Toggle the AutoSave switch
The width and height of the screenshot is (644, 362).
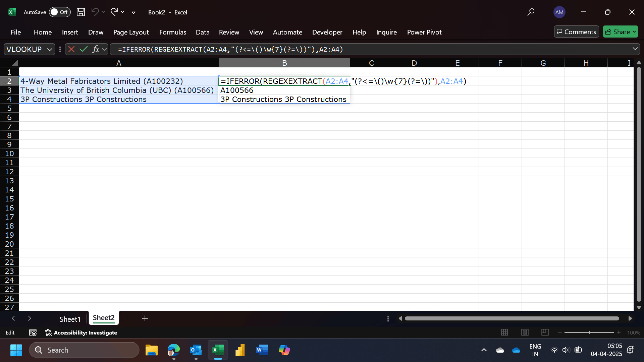(60, 12)
